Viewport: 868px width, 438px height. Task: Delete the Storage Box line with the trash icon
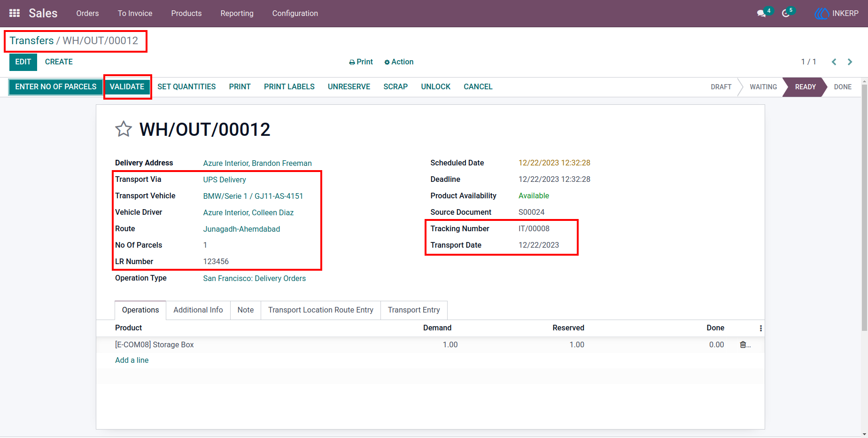click(x=743, y=344)
